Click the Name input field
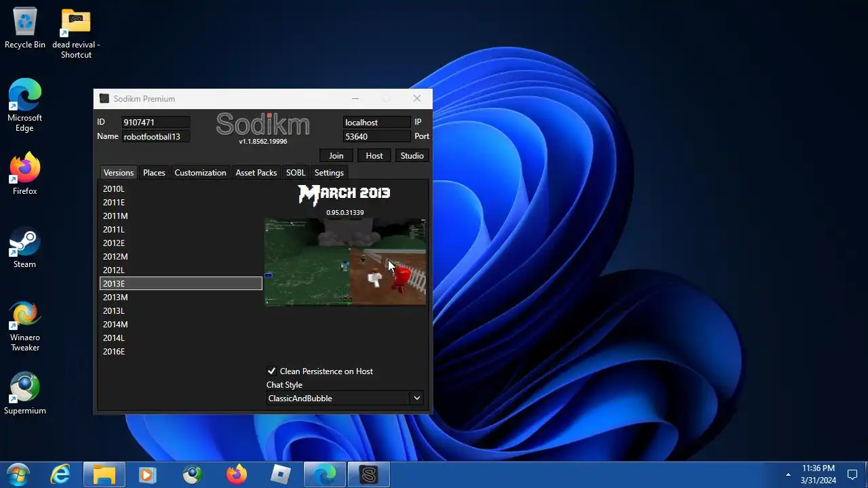The height and width of the screenshot is (488, 868). click(x=156, y=137)
